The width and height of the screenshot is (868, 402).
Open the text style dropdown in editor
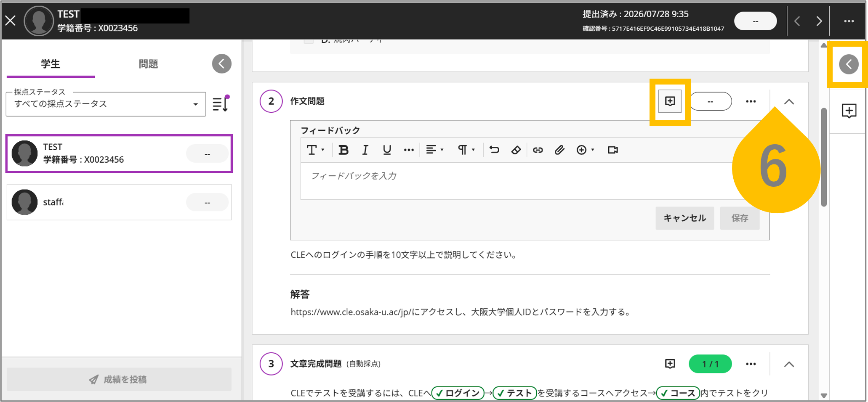315,150
